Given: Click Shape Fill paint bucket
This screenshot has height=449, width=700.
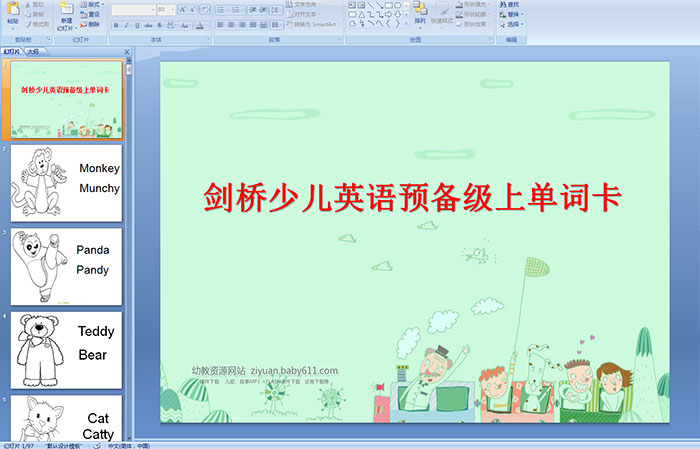Looking at the screenshot, I should (x=472, y=4).
